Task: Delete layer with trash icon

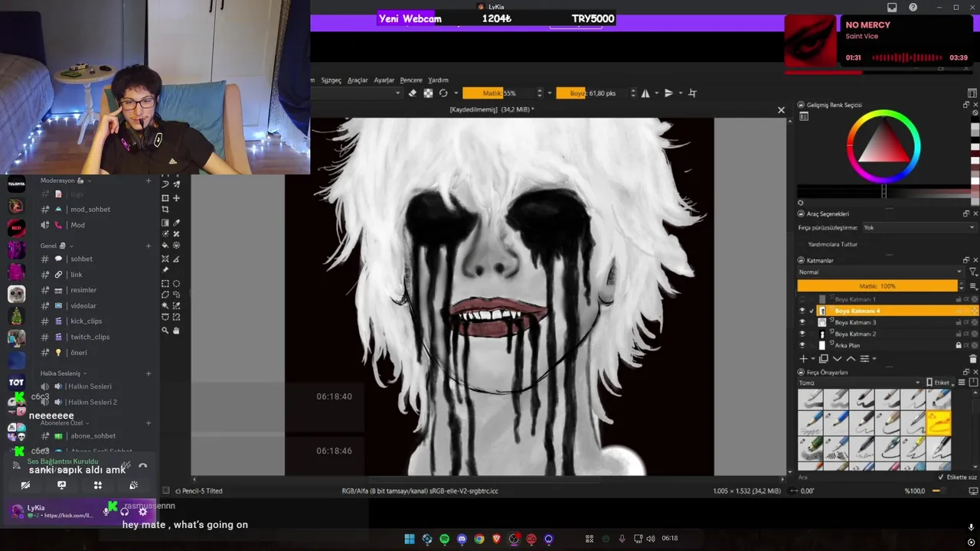Action: (x=973, y=358)
